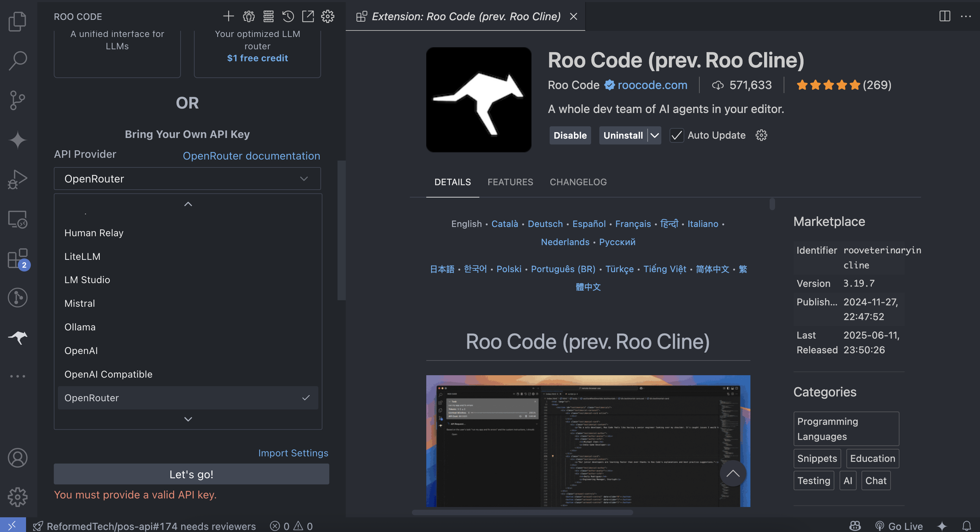Click Import Settings link
This screenshot has height=532, width=980.
293,453
